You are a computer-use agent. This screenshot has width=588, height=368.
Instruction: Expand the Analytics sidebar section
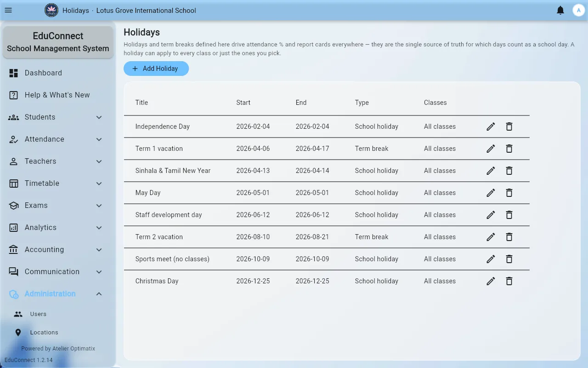[x=58, y=228]
